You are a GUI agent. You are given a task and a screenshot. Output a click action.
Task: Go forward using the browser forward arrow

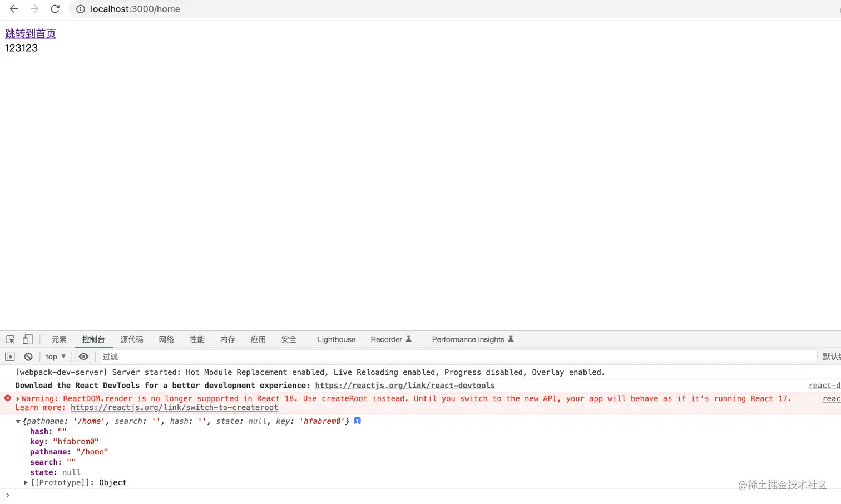point(34,9)
